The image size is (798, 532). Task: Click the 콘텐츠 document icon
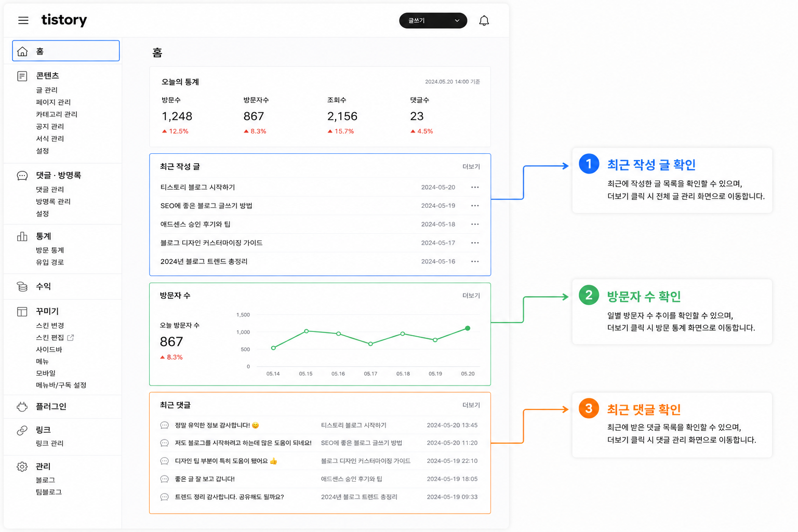pyautogui.click(x=22, y=76)
